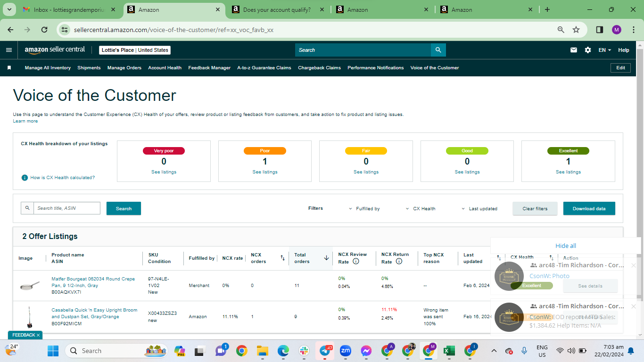Bookmark this page with the star icon

[576, 30]
